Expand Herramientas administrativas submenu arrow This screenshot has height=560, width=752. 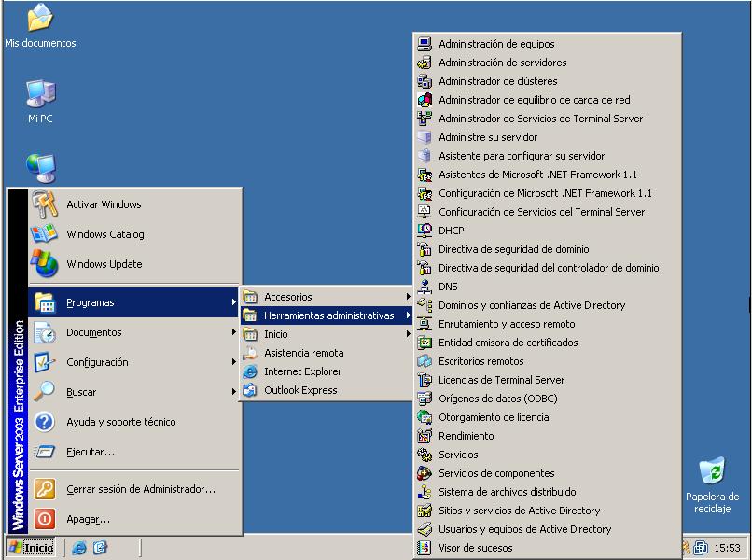click(x=408, y=315)
